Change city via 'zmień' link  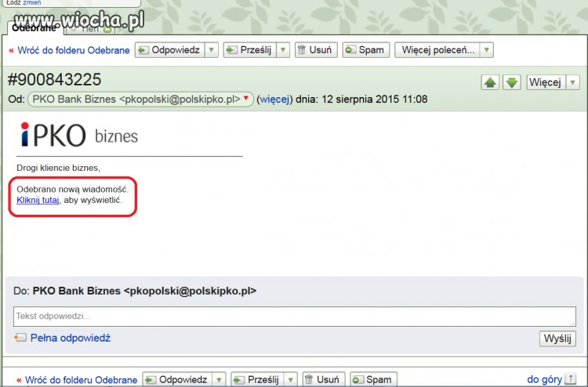[32, 2]
